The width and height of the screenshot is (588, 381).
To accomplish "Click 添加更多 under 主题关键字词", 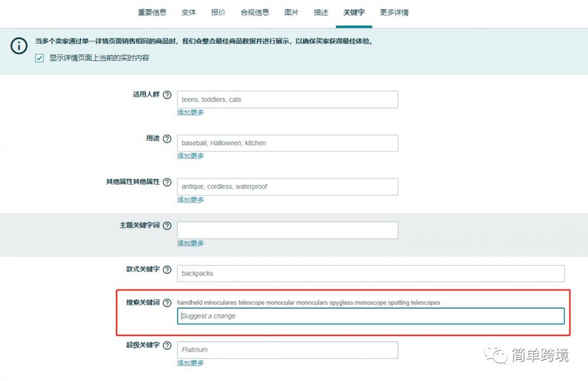I will (191, 243).
